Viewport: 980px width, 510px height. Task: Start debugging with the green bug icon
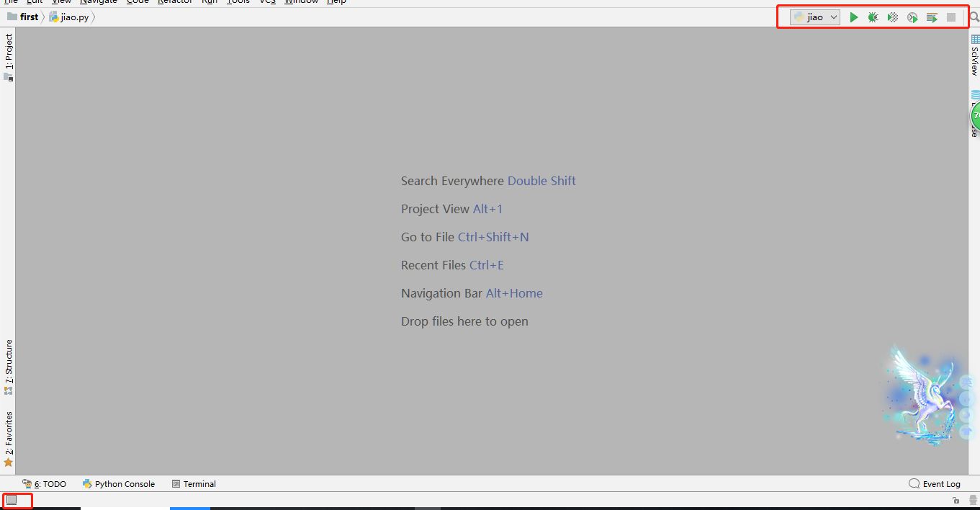coord(873,17)
